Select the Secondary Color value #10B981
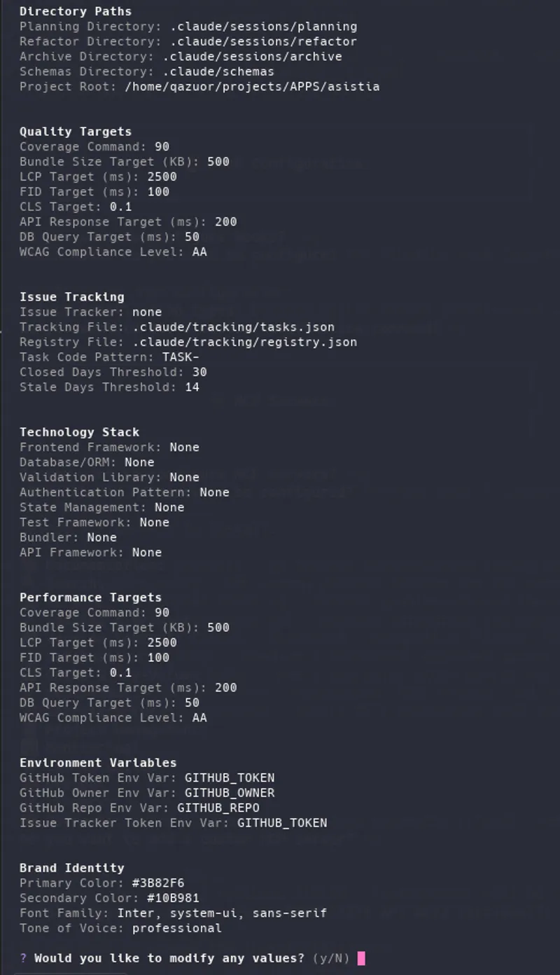Image resolution: width=560 pixels, height=975 pixels. click(x=173, y=898)
